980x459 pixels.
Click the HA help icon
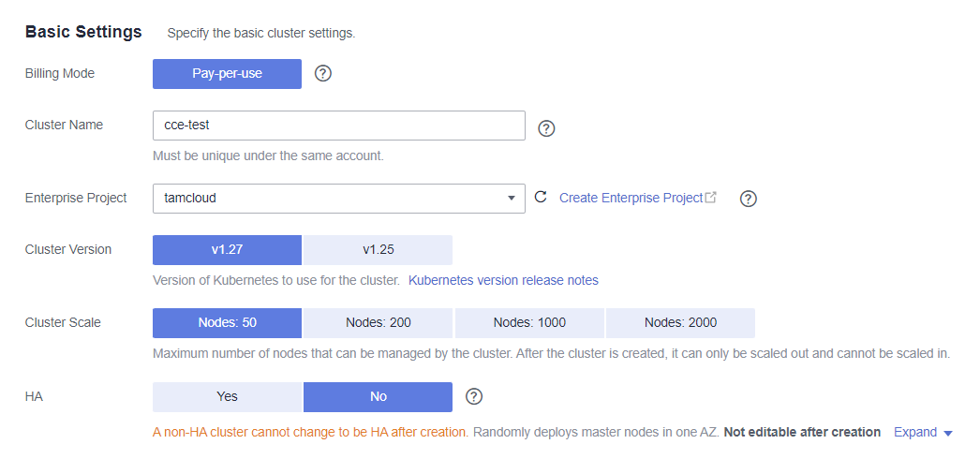click(474, 396)
